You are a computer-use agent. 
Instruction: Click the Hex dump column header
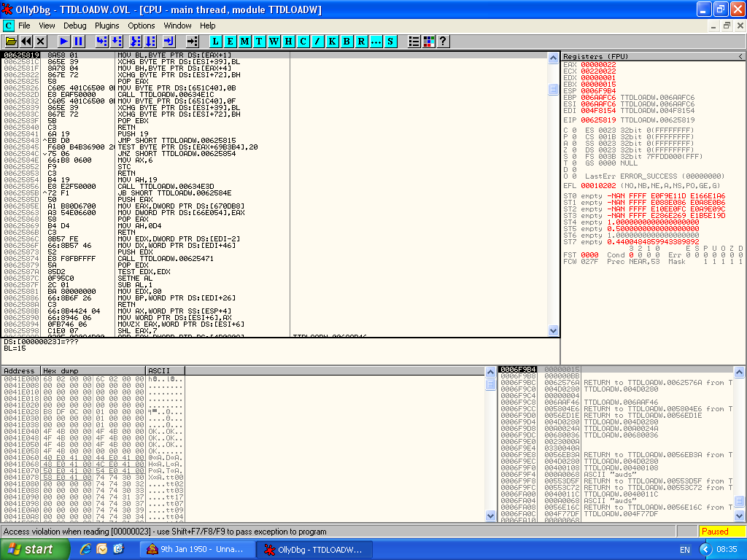93,370
